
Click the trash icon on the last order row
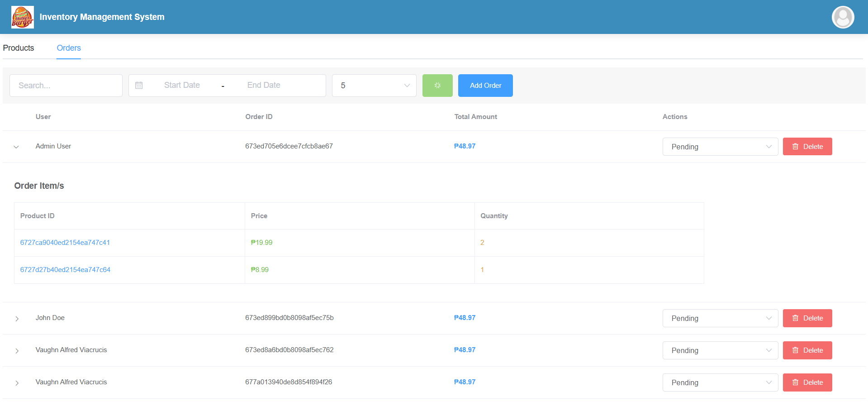coord(796,382)
